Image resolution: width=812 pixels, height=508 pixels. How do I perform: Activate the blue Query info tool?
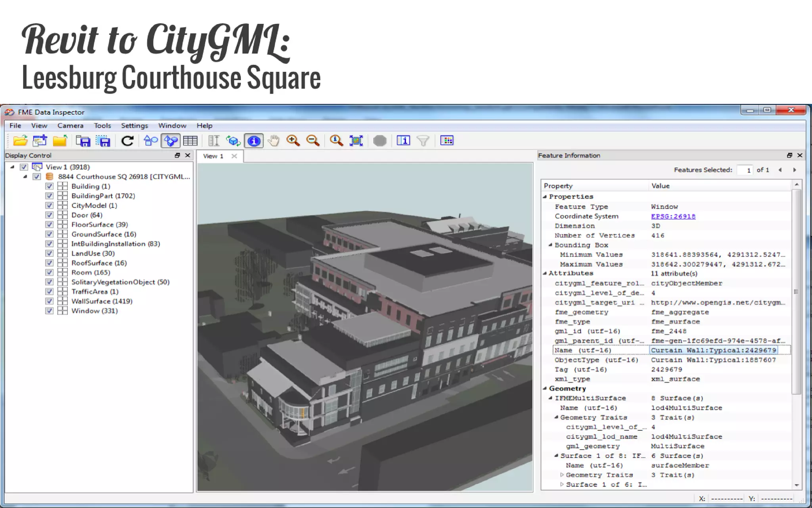tap(254, 141)
